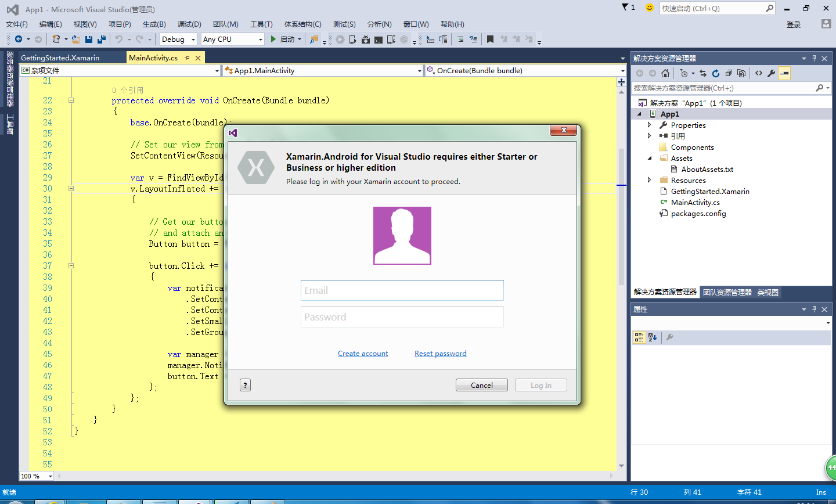
Task: Click the Refresh icon in Solution Explorer
Action: (x=716, y=73)
